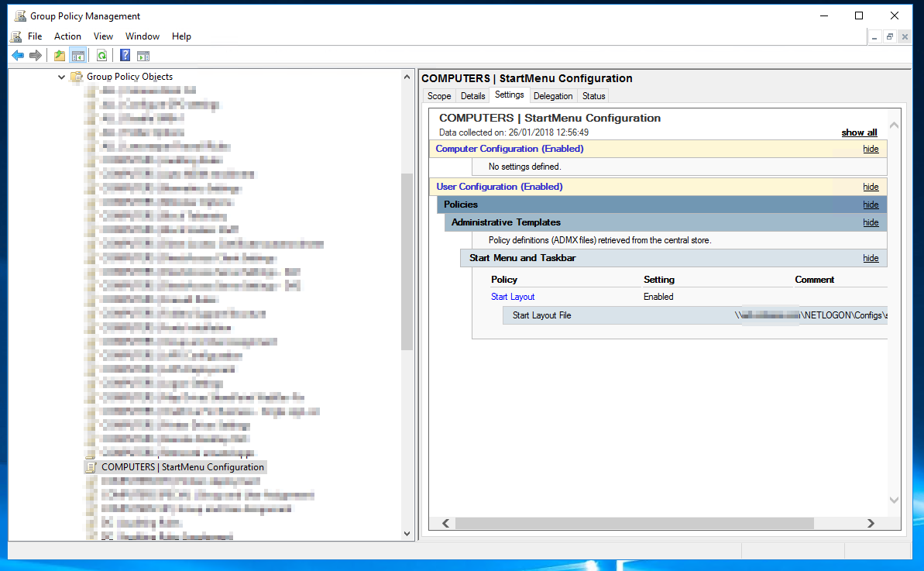Open Help via the question mark icon
Screen dimensions: 924x571
click(x=125, y=55)
